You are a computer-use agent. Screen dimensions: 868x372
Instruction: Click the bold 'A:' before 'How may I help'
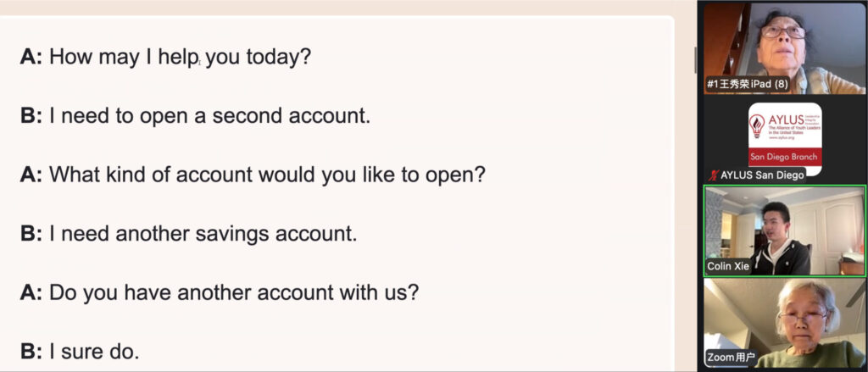31,58
